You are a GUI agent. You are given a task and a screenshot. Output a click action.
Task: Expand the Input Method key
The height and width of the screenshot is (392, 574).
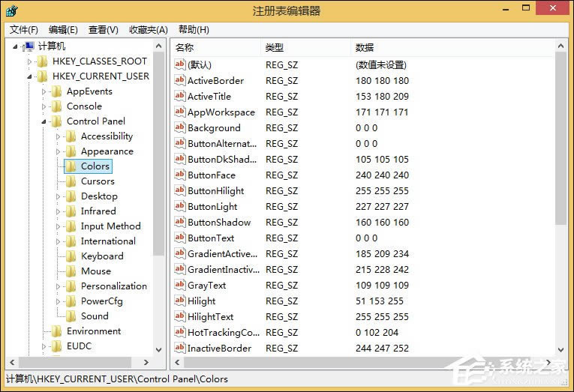[59, 226]
